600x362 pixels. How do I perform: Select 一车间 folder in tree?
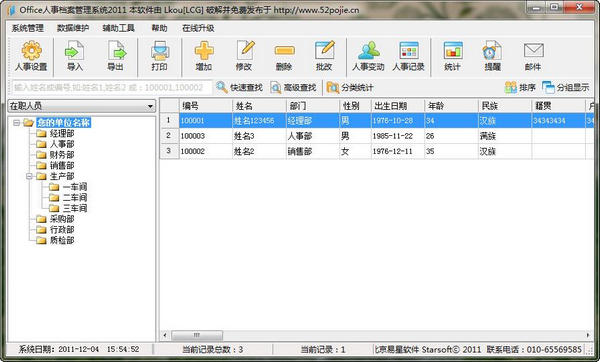coord(75,187)
